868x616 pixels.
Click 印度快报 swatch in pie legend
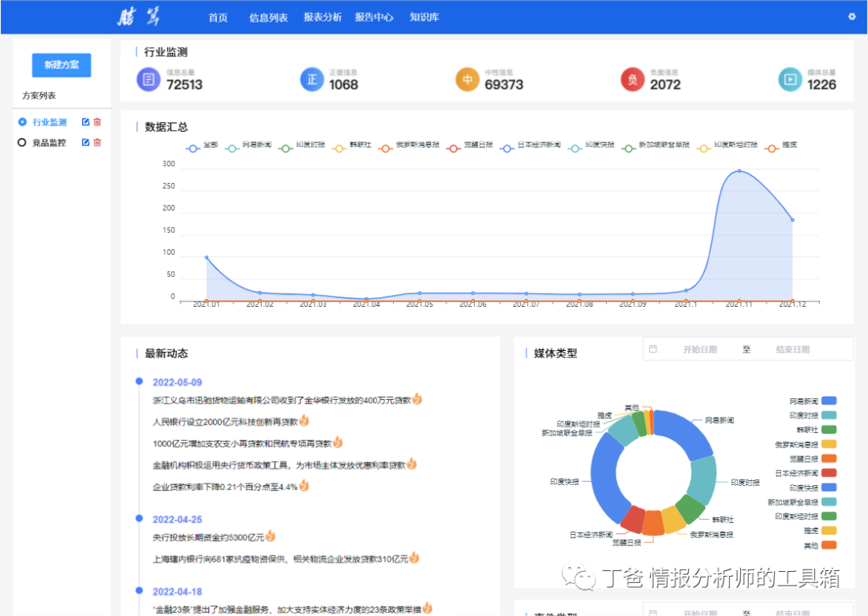[x=829, y=487]
